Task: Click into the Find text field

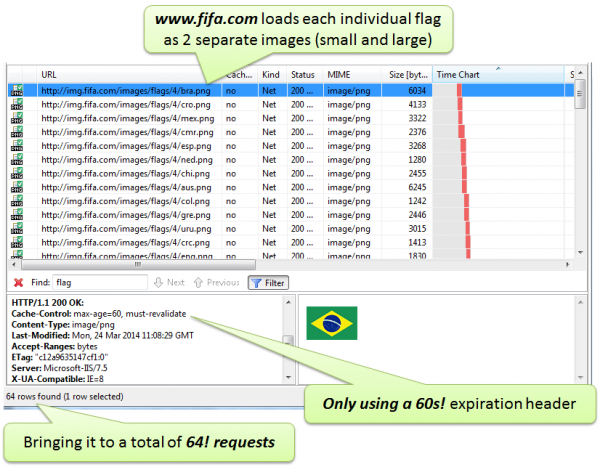Action: [100, 282]
